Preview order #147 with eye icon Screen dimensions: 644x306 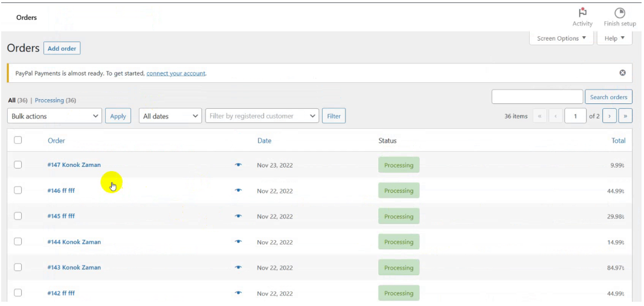click(x=238, y=165)
